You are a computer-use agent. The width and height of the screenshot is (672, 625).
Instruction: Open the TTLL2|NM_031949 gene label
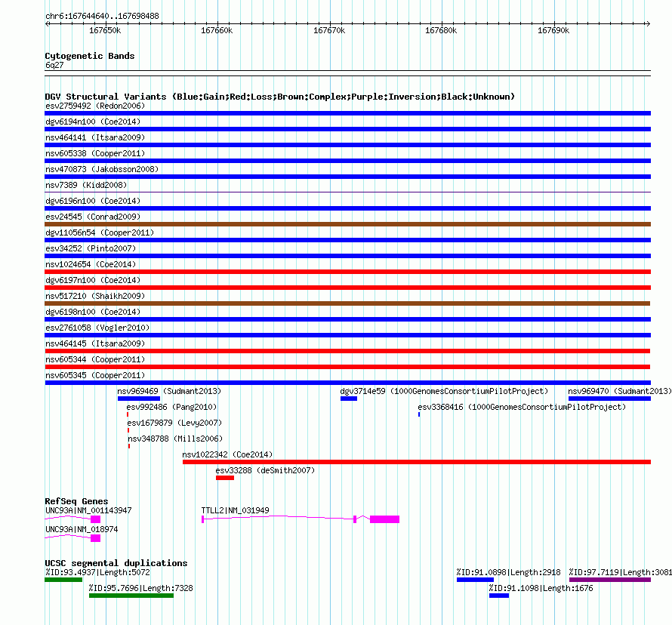(x=236, y=510)
